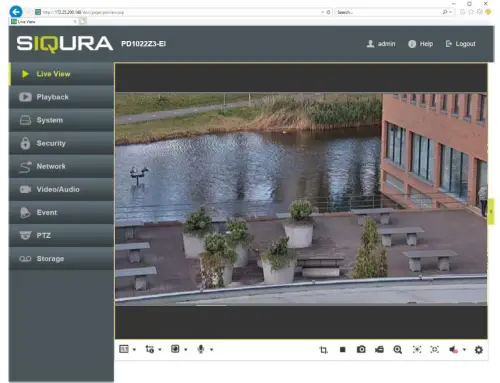Click the regional exposure icon
This screenshot has height=383, width=500.
point(417,349)
